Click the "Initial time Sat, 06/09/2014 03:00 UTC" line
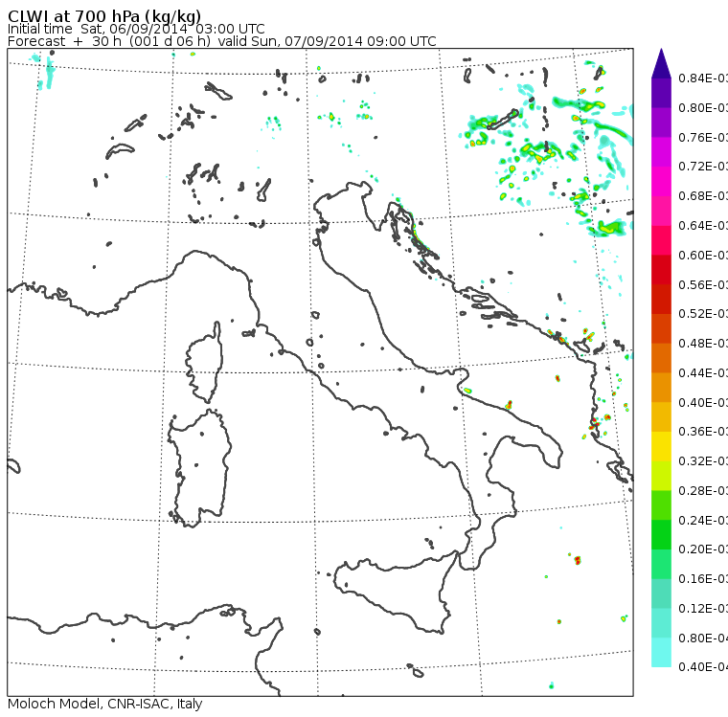Viewport: 728px width, 717px height. [x=136, y=29]
